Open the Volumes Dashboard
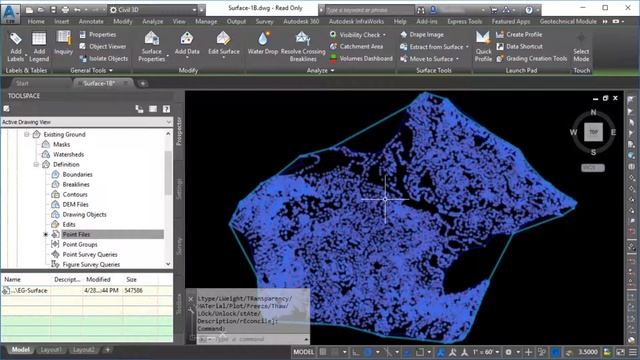This screenshot has height=360, width=640. tap(361, 59)
